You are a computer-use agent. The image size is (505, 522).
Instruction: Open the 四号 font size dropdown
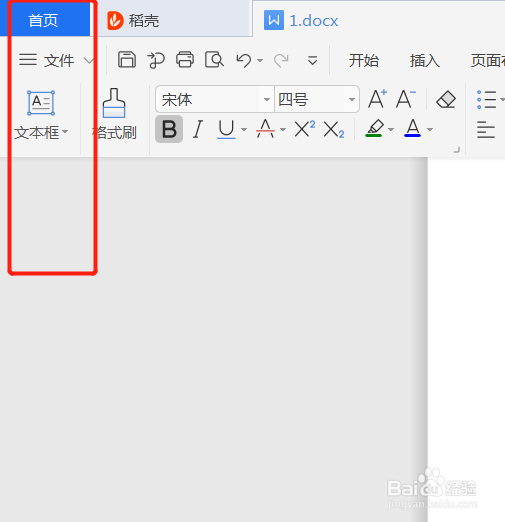[352, 99]
